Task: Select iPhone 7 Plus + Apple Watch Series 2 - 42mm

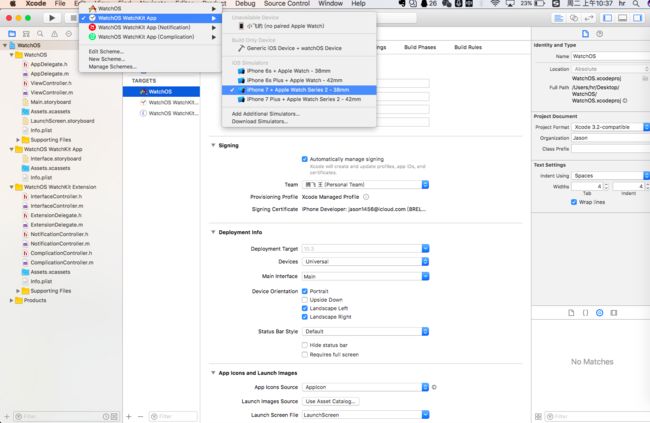Action: (x=299, y=100)
